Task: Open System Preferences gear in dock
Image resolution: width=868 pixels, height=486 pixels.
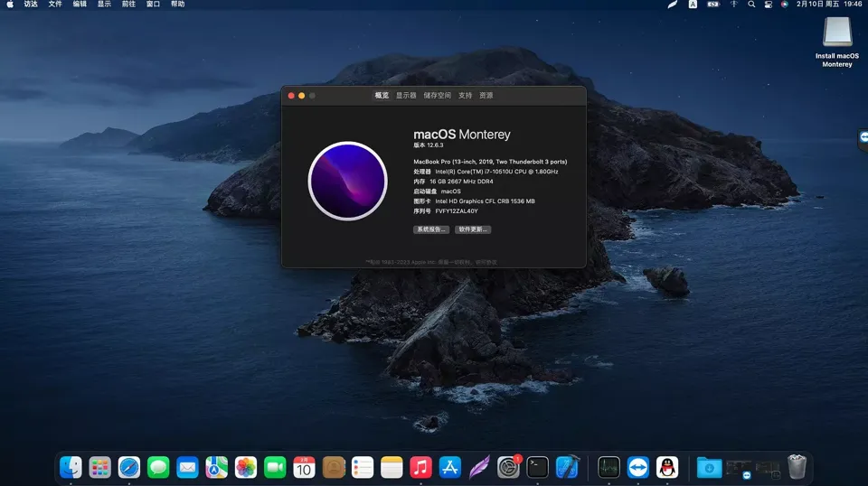Action: (x=508, y=467)
